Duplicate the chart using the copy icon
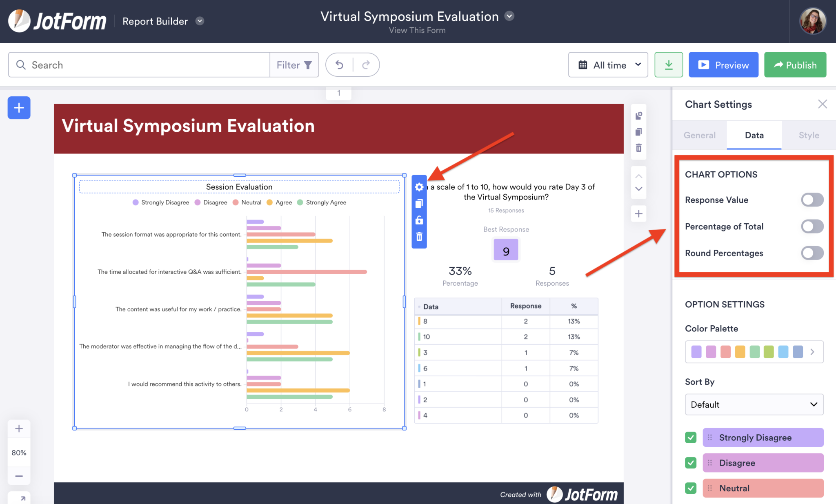 pos(419,204)
